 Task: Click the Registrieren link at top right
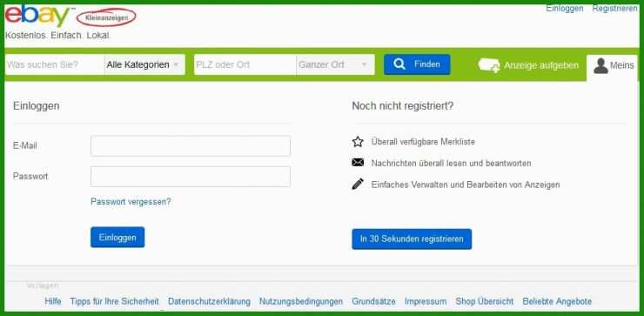click(x=614, y=9)
